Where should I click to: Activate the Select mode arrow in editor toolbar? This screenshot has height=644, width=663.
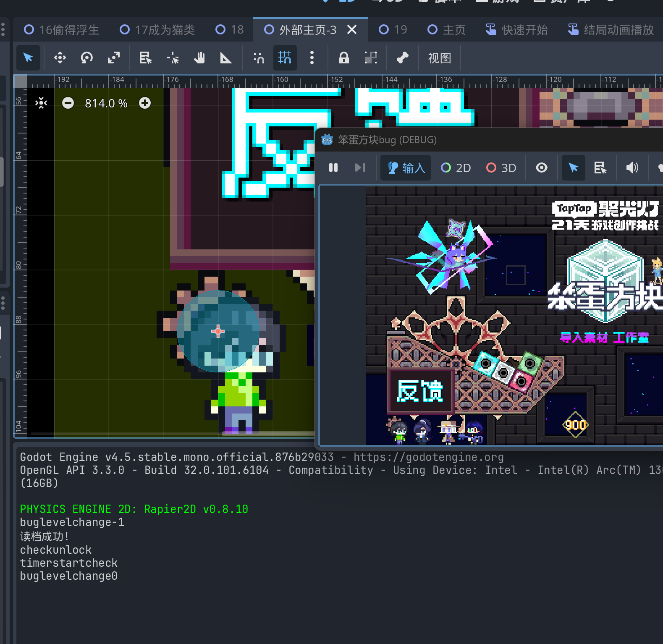click(x=28, y=58)
